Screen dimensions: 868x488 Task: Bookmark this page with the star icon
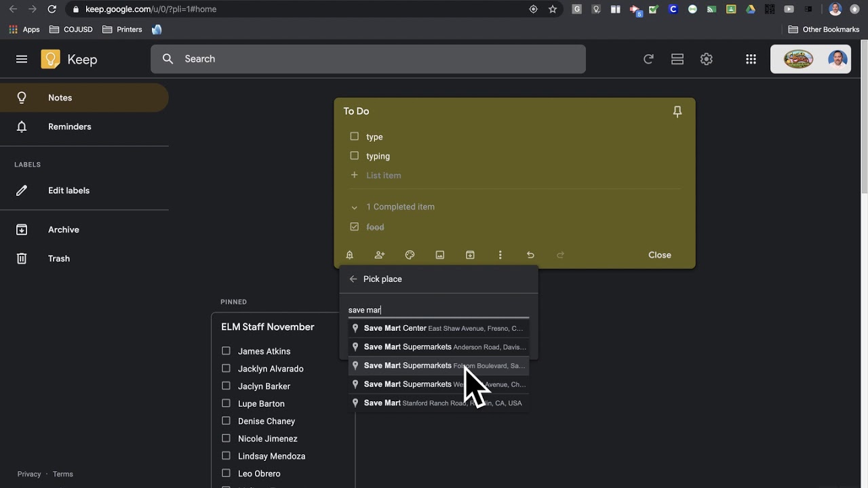553,9
